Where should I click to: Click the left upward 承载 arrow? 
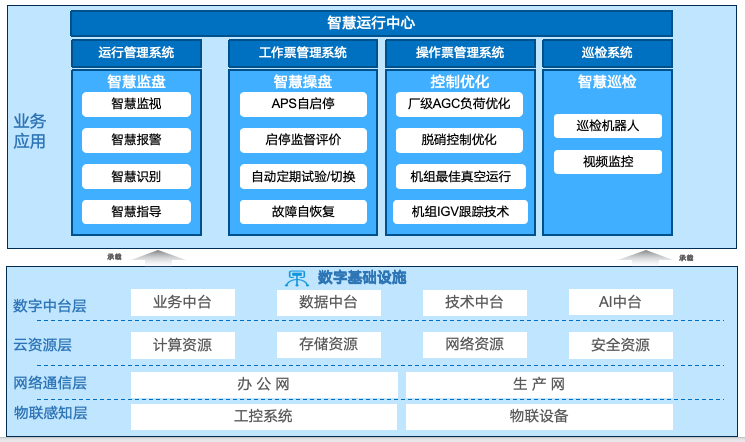pos(158,258)
